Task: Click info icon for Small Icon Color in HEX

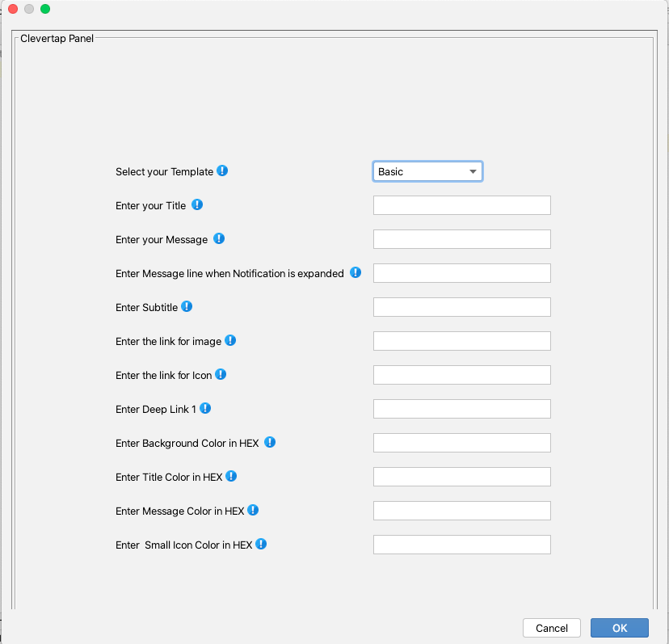Action: coord(261,544)
